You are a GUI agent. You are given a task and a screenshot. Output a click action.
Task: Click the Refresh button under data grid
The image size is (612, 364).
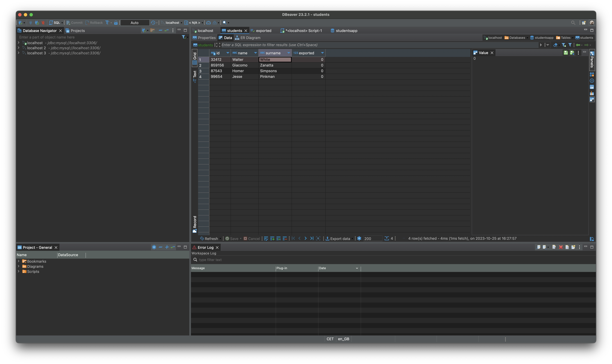tap(209, 239)
